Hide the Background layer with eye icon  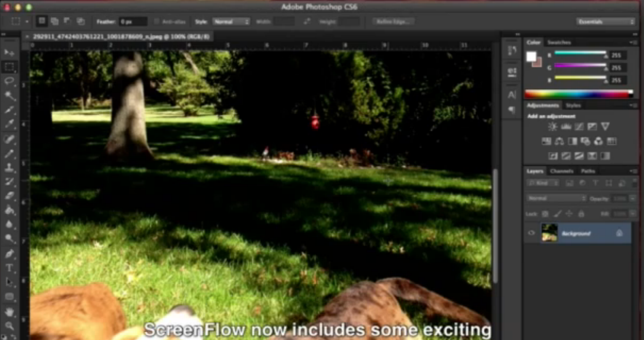[531, 233]
